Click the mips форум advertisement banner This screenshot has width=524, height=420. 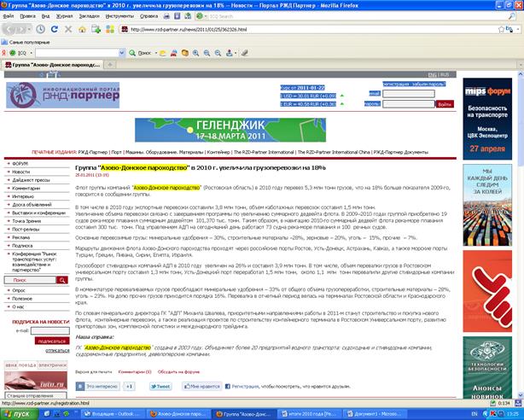click(487, 119)
